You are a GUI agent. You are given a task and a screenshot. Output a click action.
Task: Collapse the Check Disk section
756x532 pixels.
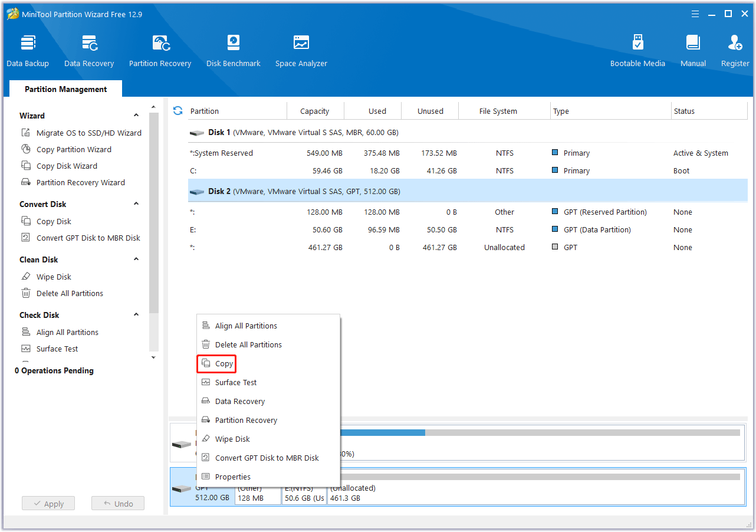(136, 314)
